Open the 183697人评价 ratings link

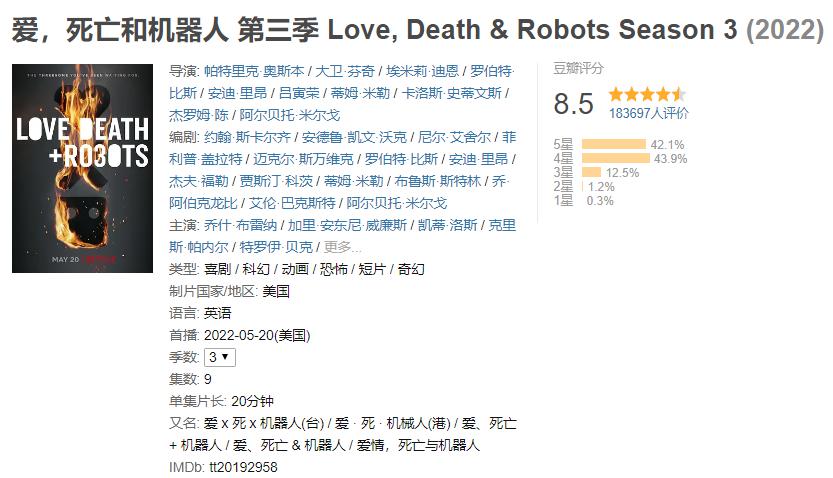click(648, 113)
